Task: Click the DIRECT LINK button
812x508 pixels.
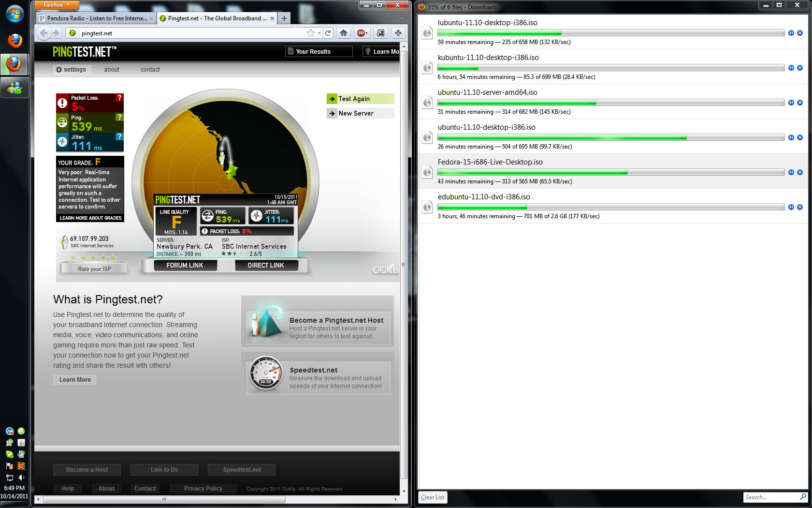Action: 266,265
